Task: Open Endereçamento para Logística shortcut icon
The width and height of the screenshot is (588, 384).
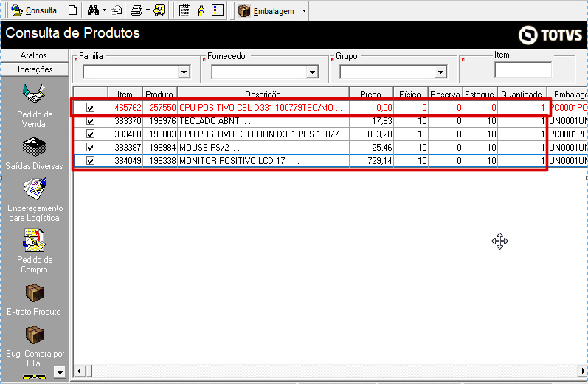Action: coord(35,188)
